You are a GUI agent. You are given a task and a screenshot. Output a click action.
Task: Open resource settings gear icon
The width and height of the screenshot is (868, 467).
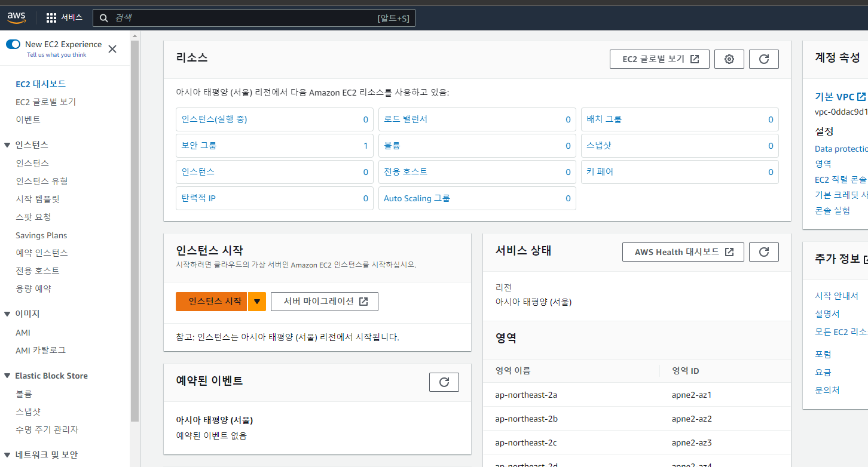[x=729, y=59]
